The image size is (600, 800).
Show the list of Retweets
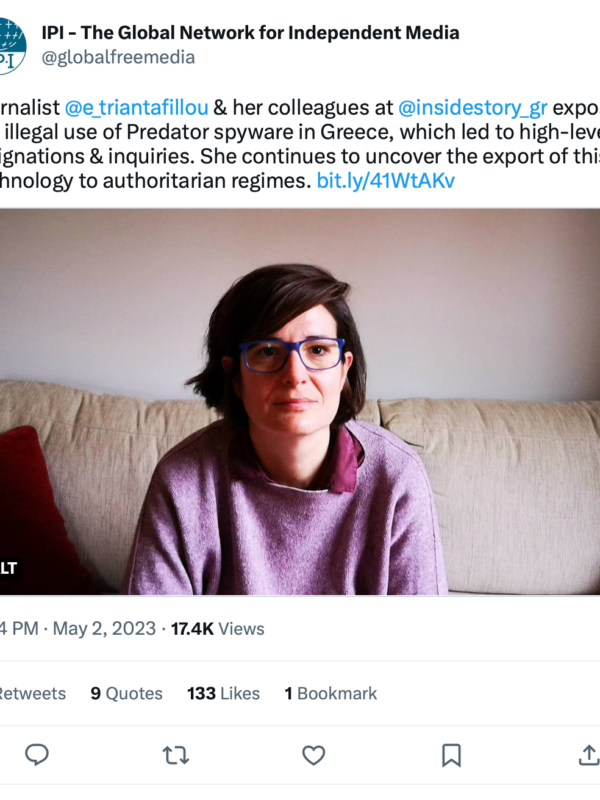pos(30,693)
